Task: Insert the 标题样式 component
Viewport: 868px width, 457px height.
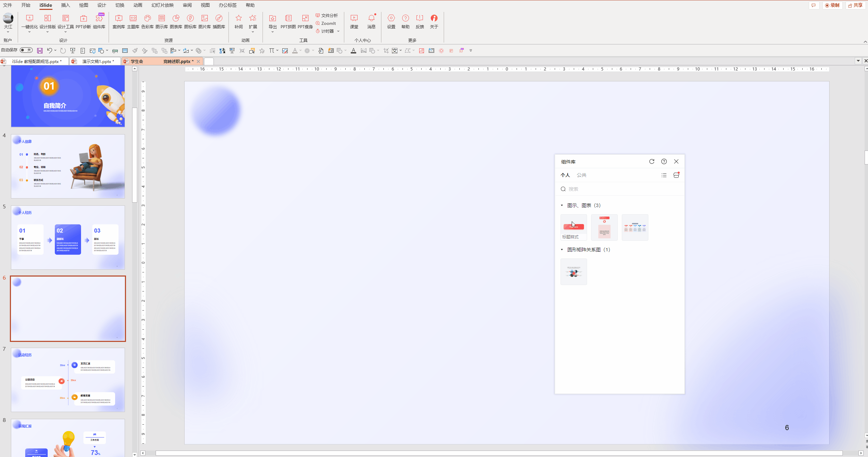Action: (573, 227)
